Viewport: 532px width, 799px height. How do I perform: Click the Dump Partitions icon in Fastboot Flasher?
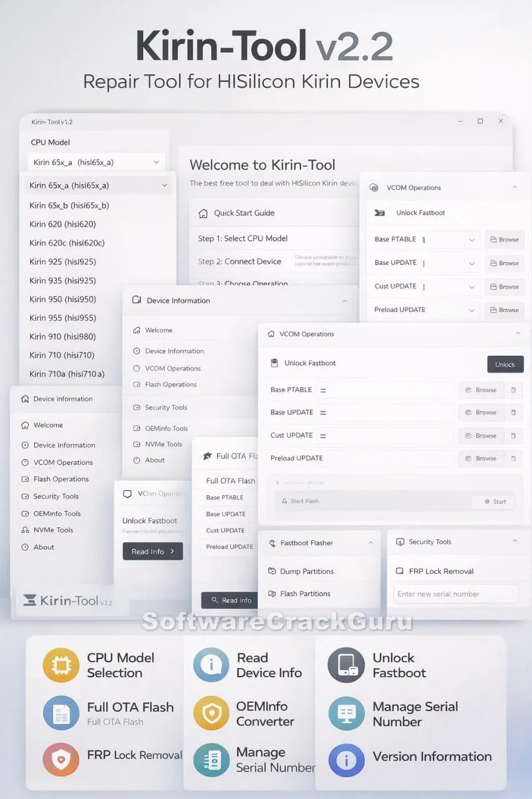[273, 571]
